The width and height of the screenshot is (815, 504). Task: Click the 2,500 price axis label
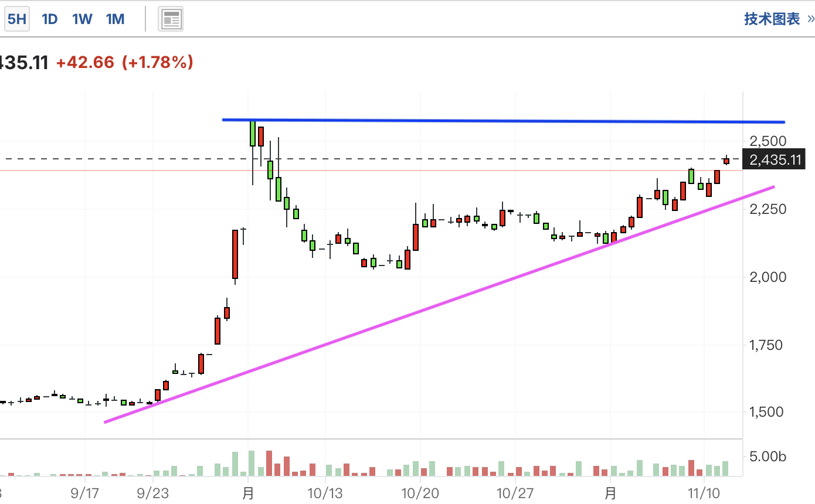click(x=768, y=141)
